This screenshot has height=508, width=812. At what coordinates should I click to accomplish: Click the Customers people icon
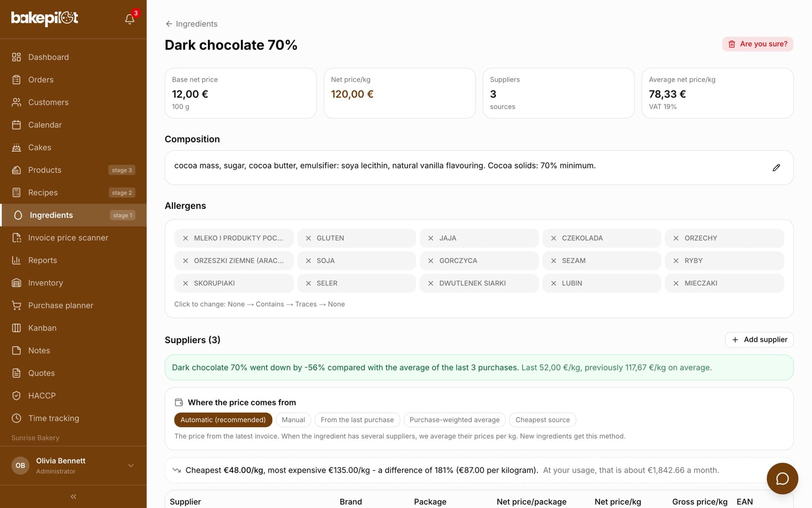pos(17,102)
